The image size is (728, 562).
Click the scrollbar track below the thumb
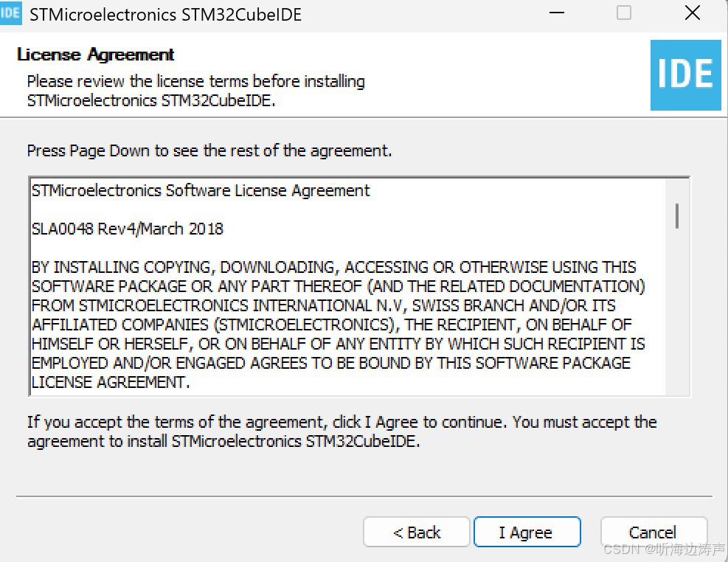(x=677, y=311)
